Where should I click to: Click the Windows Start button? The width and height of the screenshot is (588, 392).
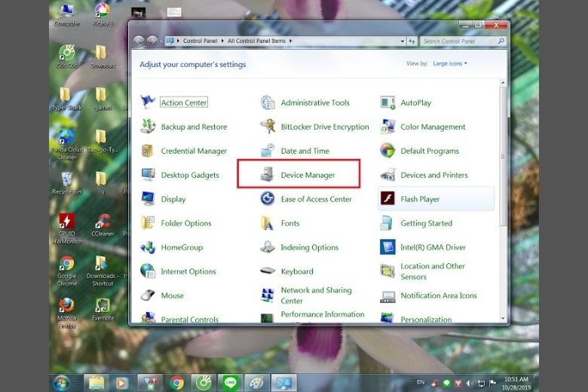[x=60, y=382]
